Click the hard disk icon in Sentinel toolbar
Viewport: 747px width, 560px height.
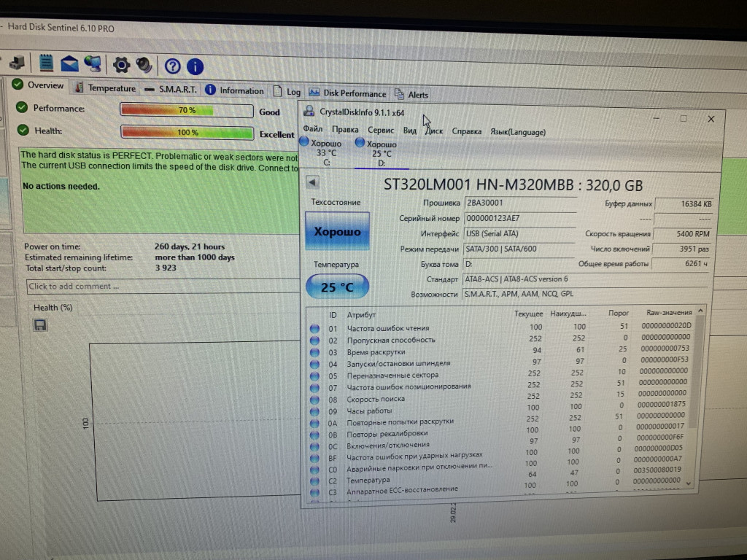coord(17,62)
